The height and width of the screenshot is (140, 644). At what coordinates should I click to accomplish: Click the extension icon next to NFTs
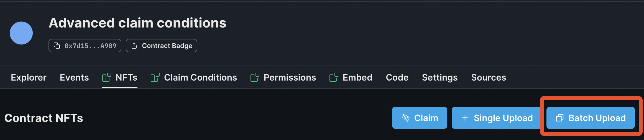[107, 77]
